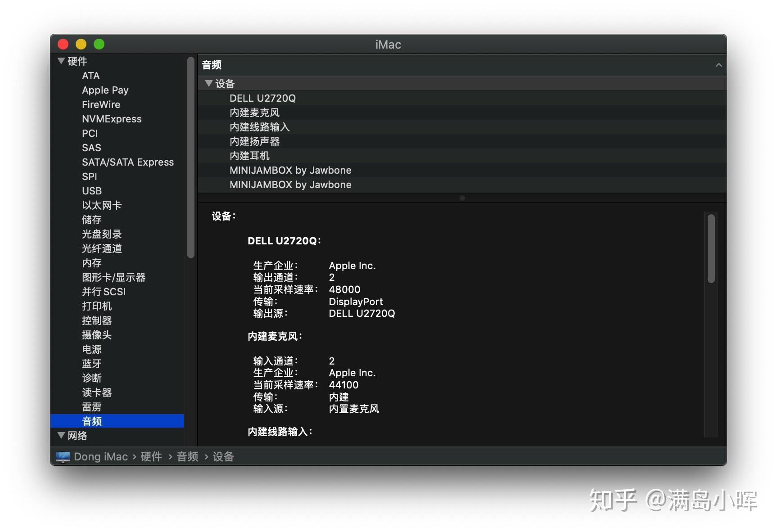The image size is (777, 532).
Task: Click the 44100 sample rate value
Action: 343,385
